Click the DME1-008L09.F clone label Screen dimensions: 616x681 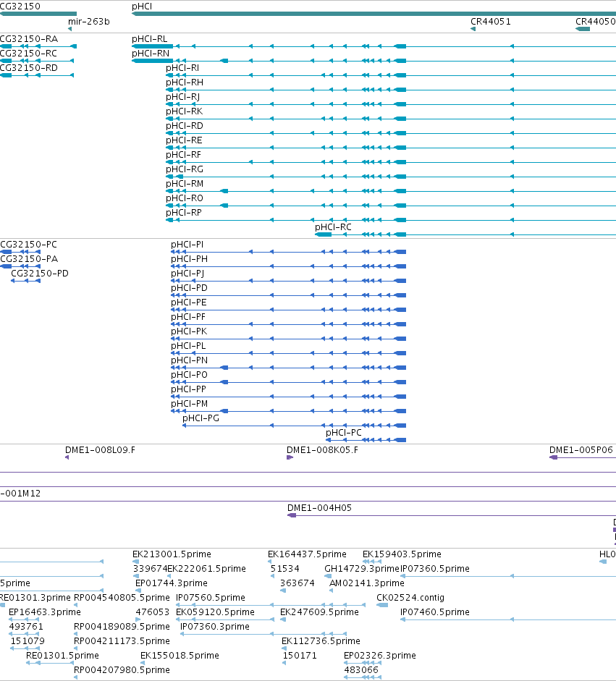click(100, 450)
